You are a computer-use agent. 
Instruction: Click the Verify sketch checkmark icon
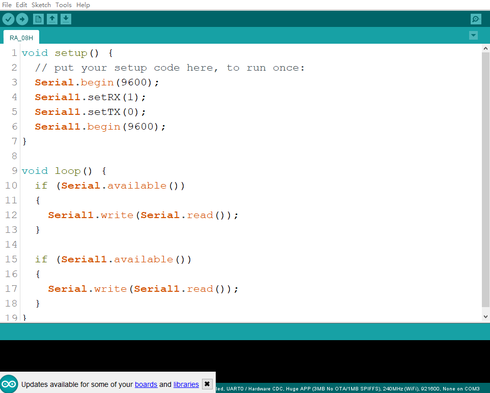pos(8,19)
